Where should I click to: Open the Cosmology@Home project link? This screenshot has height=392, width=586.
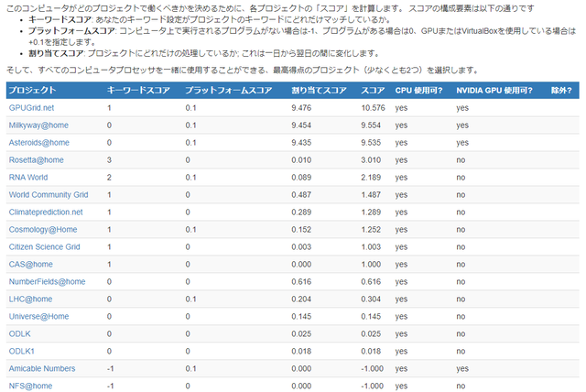click(x=43, y=230)
